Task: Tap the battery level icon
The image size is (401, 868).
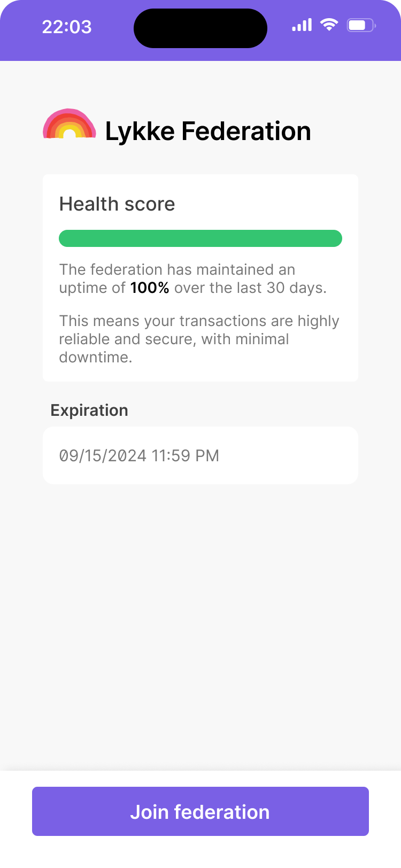Action: click(361, 25)
